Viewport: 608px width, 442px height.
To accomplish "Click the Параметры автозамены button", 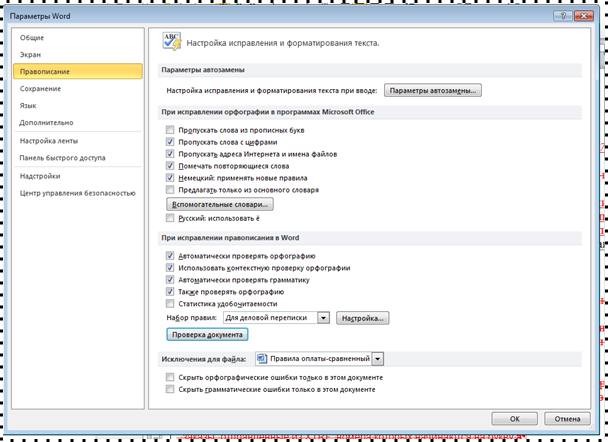I will coord(433,90).
